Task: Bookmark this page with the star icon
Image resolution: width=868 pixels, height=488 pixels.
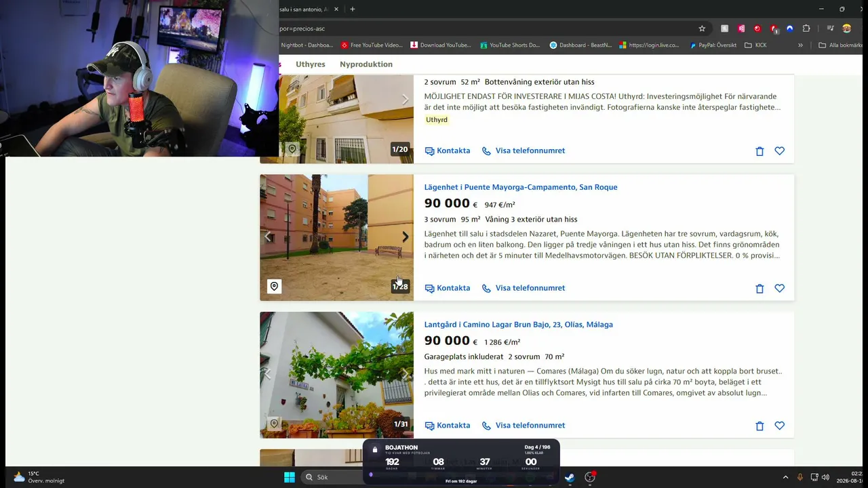Action: [x=702, y=28]
